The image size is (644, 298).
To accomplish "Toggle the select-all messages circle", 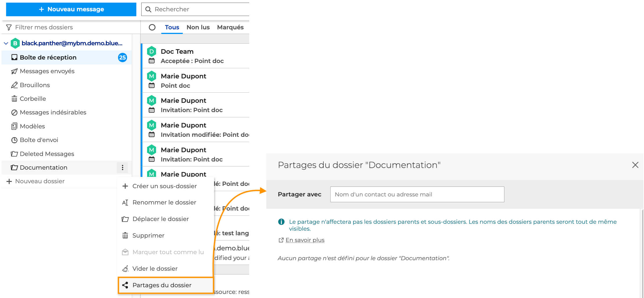I will tap(152, 27).
